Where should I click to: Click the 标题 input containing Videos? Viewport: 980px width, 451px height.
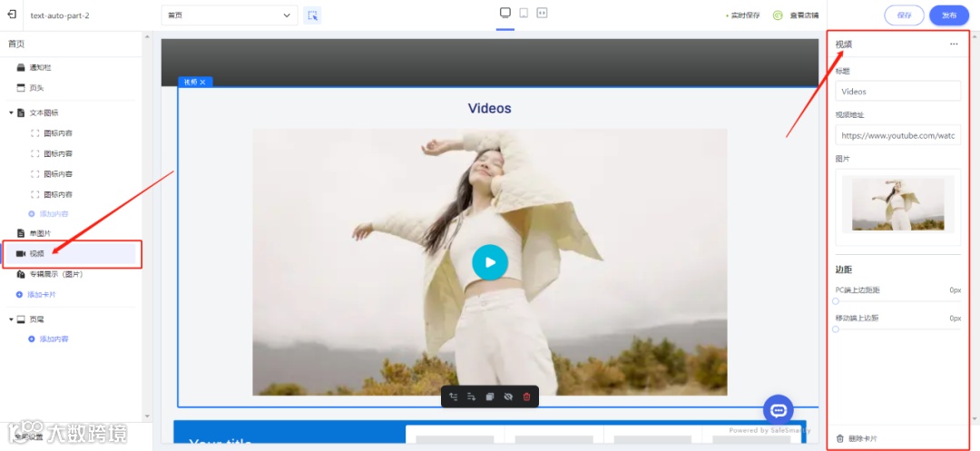coord(897,92)
